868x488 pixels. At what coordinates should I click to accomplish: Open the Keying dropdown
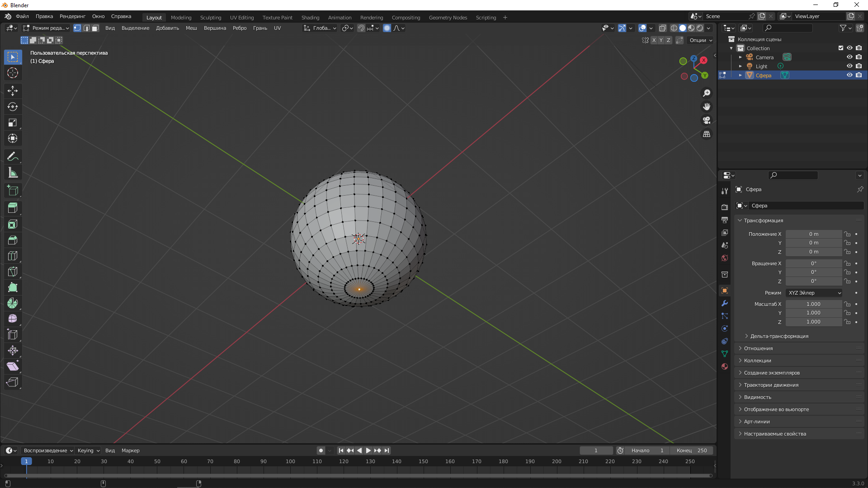89,450
